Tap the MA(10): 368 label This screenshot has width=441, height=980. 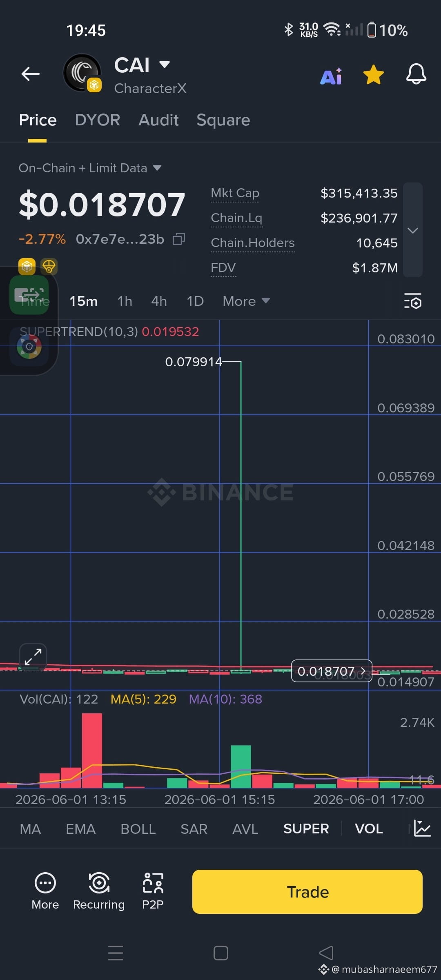225,699
